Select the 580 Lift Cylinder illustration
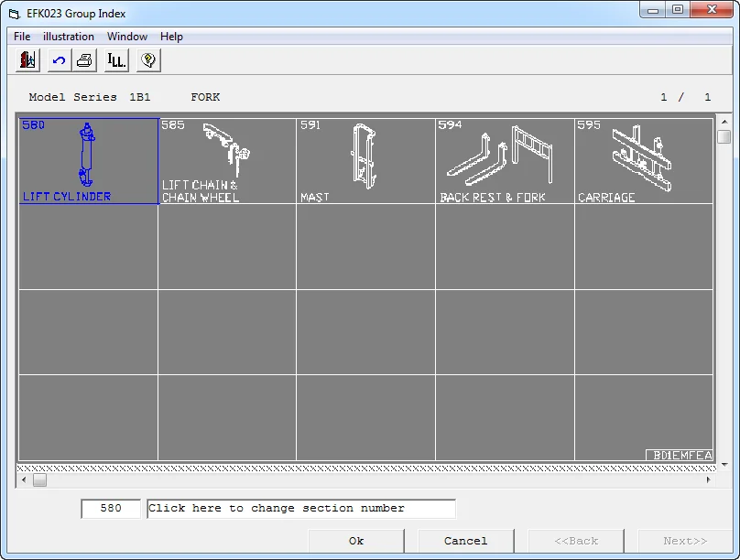This screenshot has height=560, width=740. 88,161
